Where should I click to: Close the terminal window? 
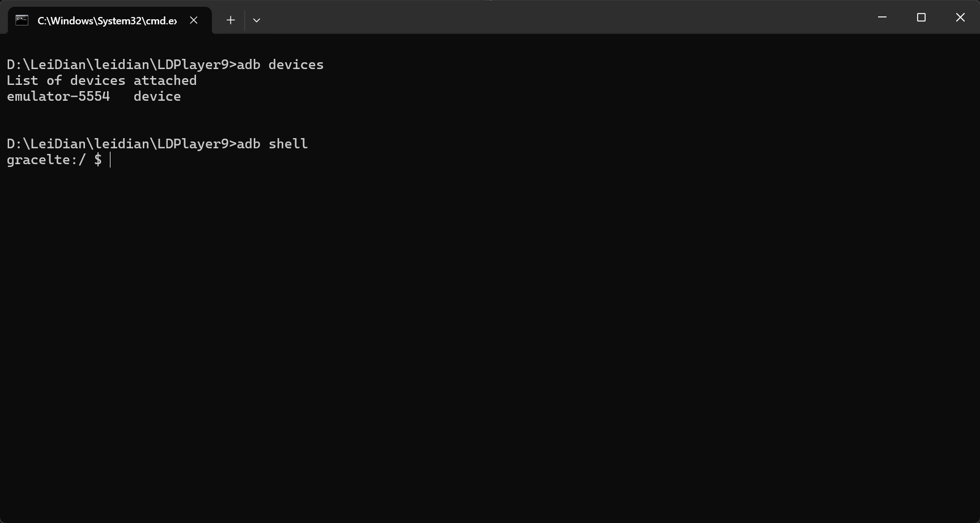coord(960,18)
